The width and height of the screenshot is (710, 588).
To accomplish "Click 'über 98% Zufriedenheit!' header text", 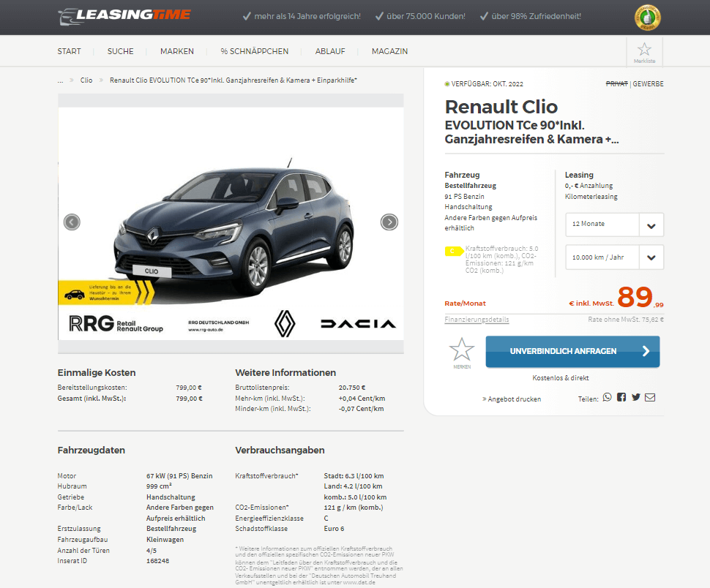I will pos(536,16).
